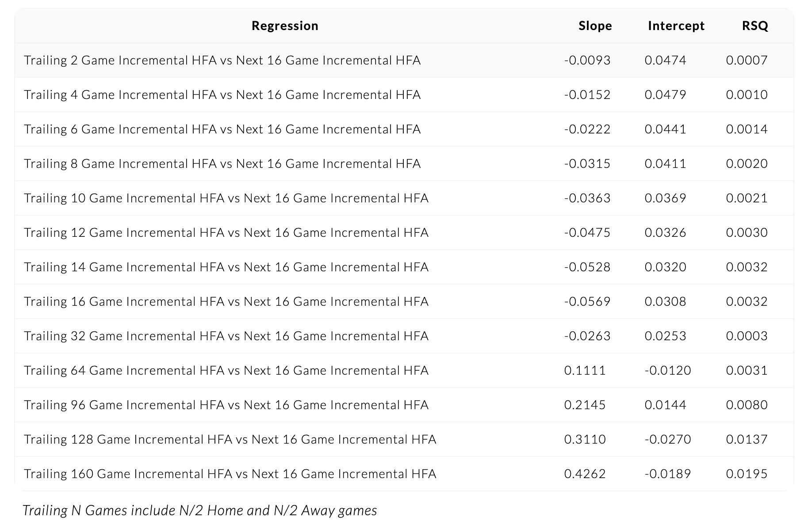The width and height of the screenshot is (804, 532).
Task: Select the Trailing 160 Game regression row label
Action: coord(230,474)
